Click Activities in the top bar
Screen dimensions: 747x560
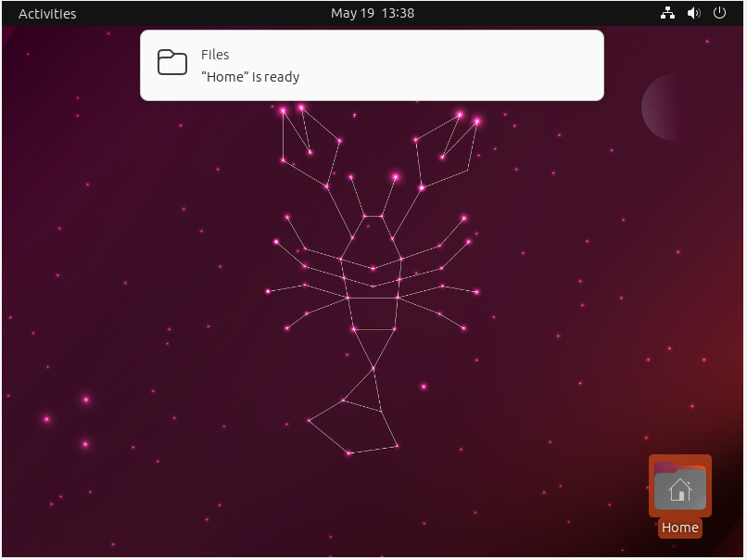click(x=45, y=13)
